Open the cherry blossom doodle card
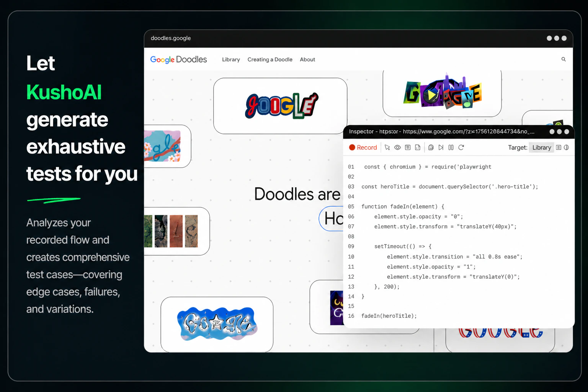Viewport: 588px width, 392px height. point(167,146)
